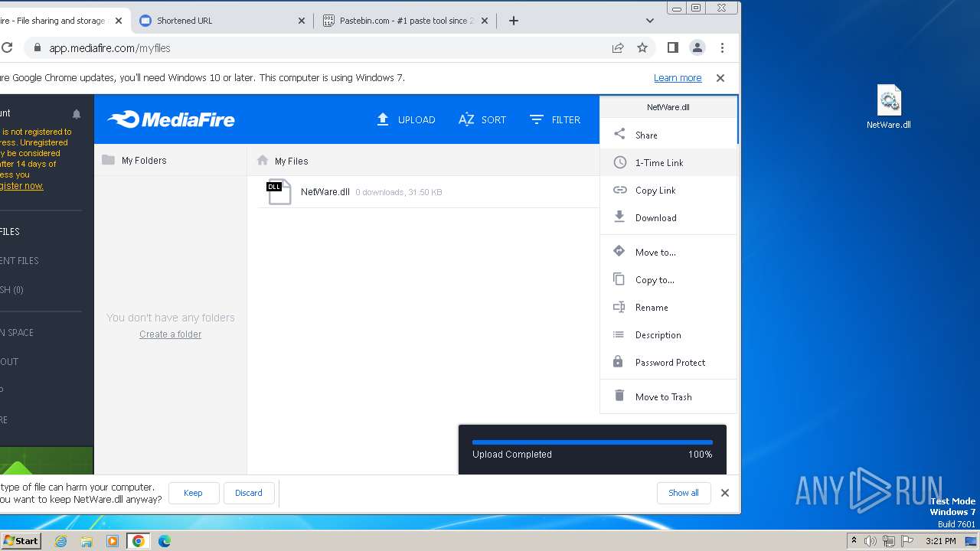Screen dimensions: 980x551
Task: Click the MediaFire logo
Action: (171, 119)
